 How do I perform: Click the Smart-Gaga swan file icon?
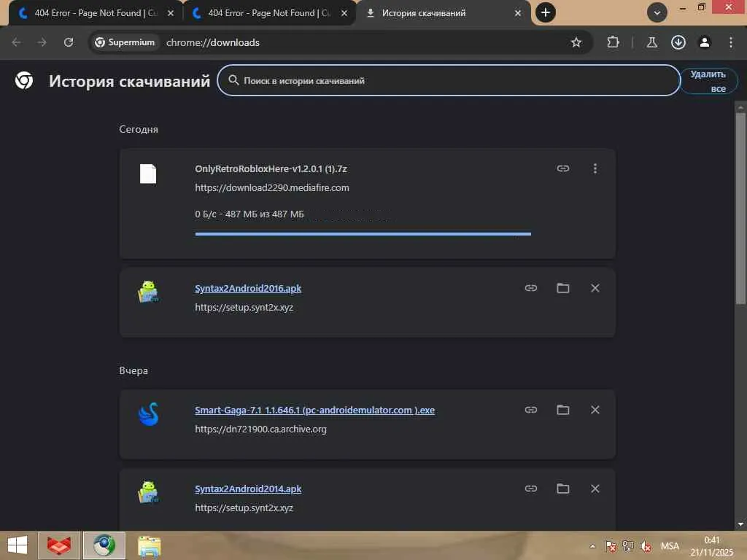[148, 414]
